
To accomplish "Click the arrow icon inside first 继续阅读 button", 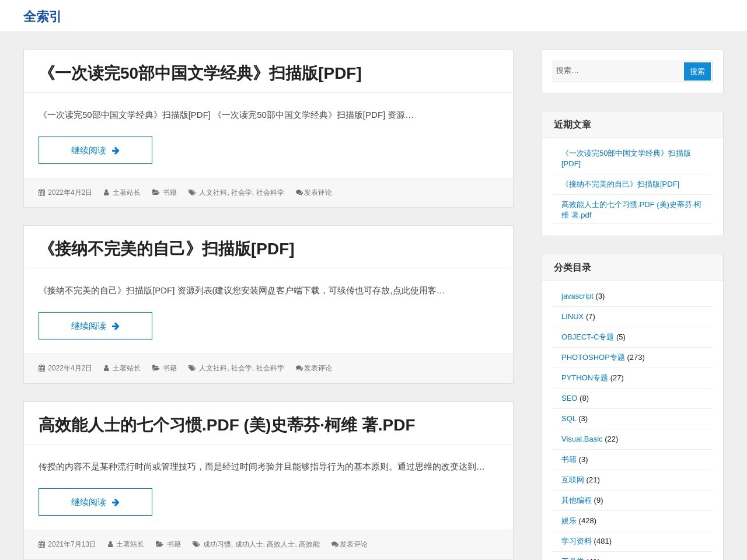I will click(116, 150).
